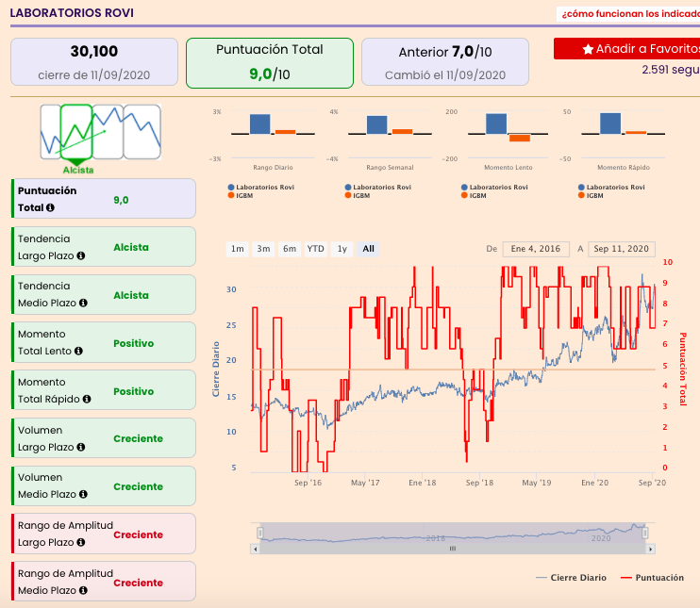
Task: Click the end date field Sep 11, 2020
Action: coord(622,249)
